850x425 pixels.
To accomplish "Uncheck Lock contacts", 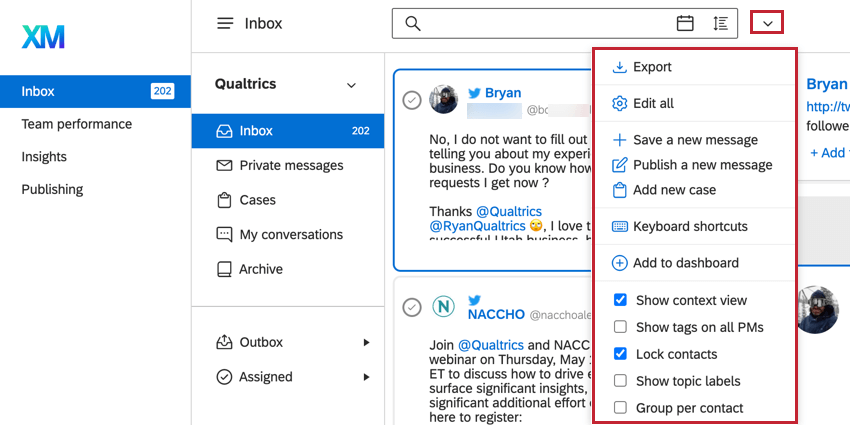I will 620,354.
